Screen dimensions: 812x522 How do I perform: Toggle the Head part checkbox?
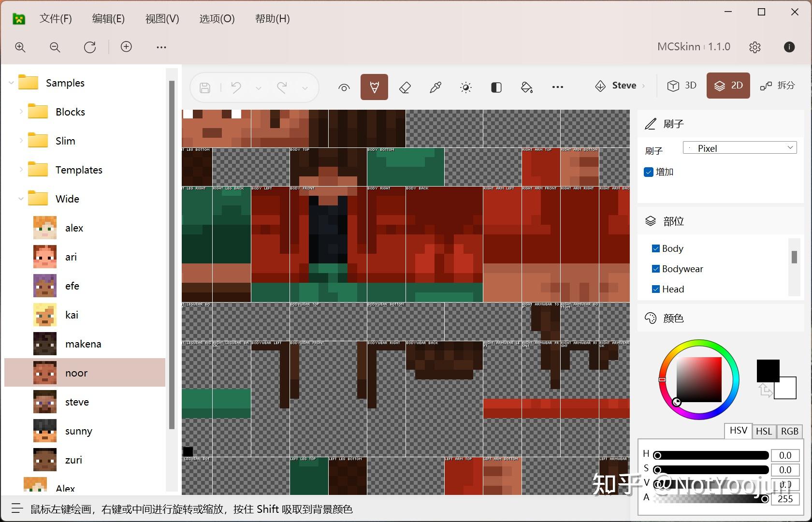tap(656, 289)
